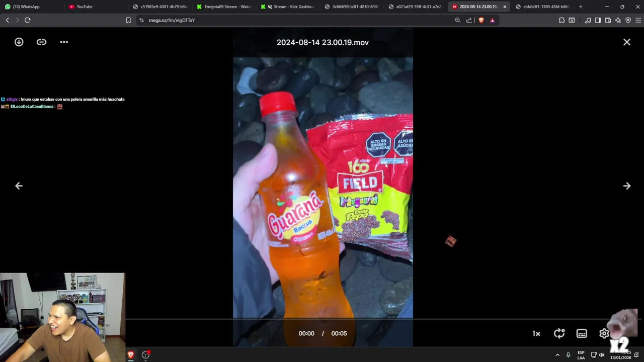Open volume control in tray
Screen dimensions: 644x362
(x=601, y=355)
